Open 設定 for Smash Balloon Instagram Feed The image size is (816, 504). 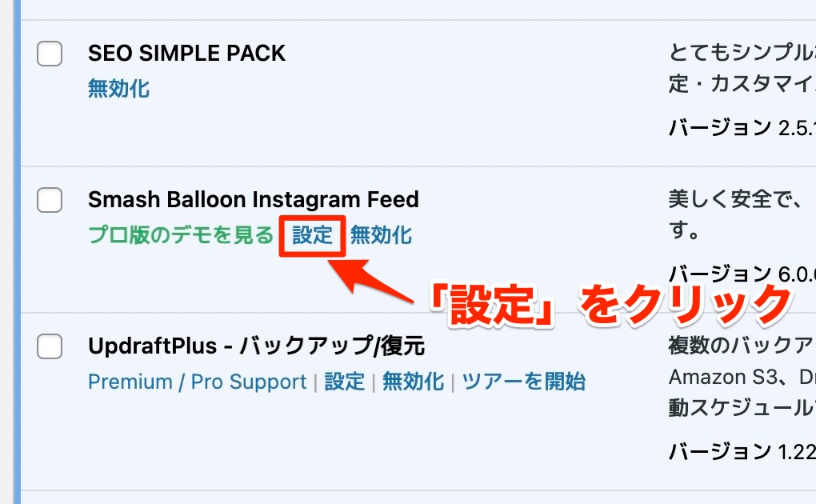pos(312,235)
